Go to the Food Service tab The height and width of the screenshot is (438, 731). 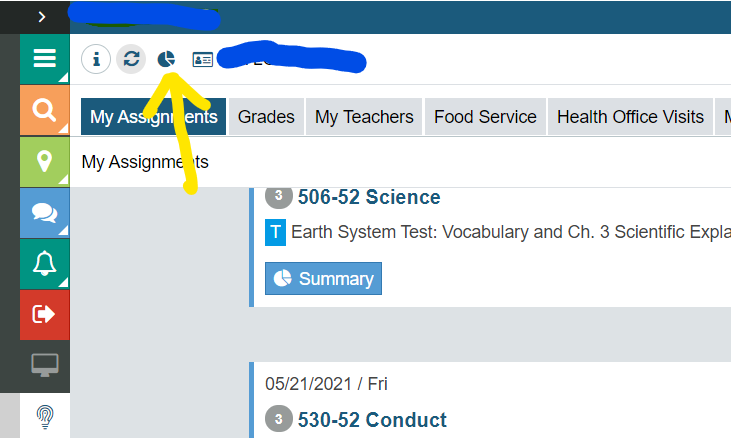[485, 116]
